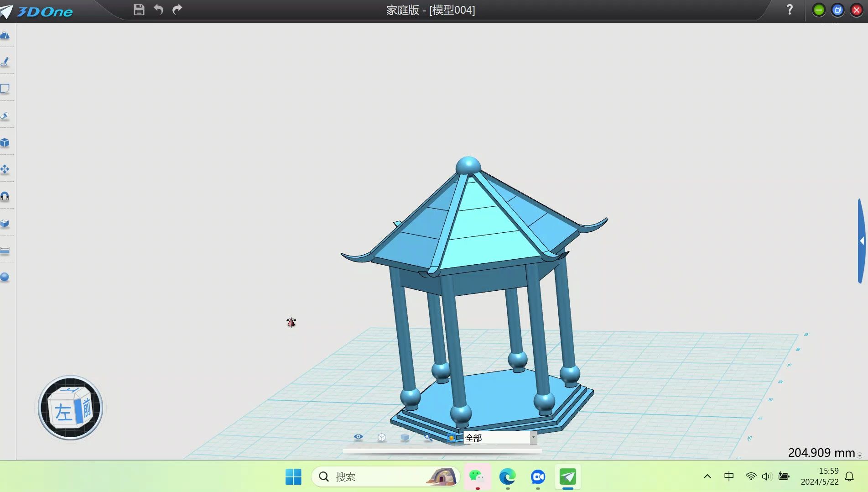Open the 全部 selection filter dropdown

(x=533, y=437)
